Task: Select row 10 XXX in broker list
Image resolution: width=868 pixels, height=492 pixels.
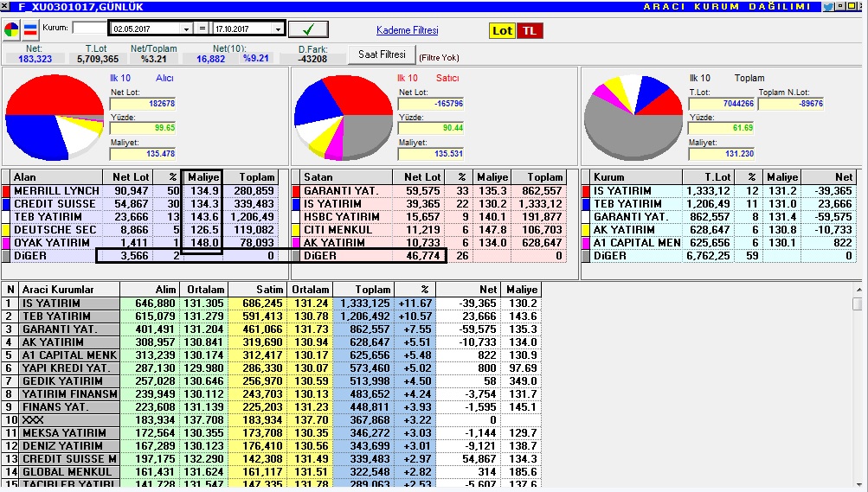Action: pyautogui.click(x=271, y=419)
